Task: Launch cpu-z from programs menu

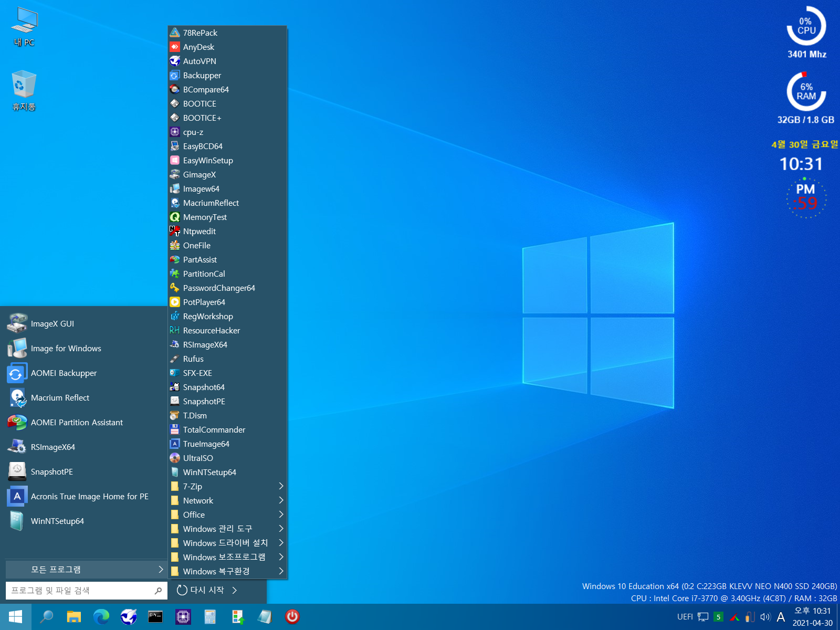Action: [x=227, y=132]
